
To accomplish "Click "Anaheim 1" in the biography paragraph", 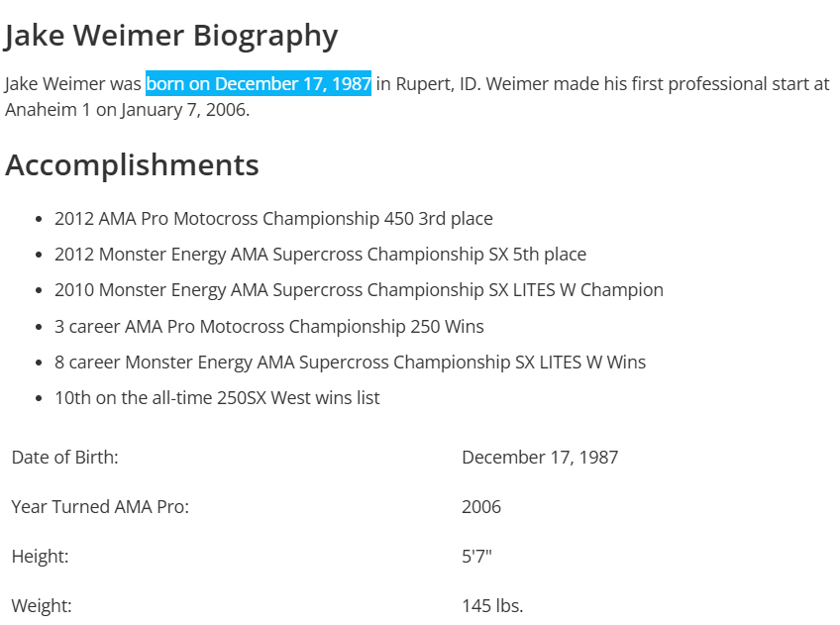I will (x=48, y=110).
